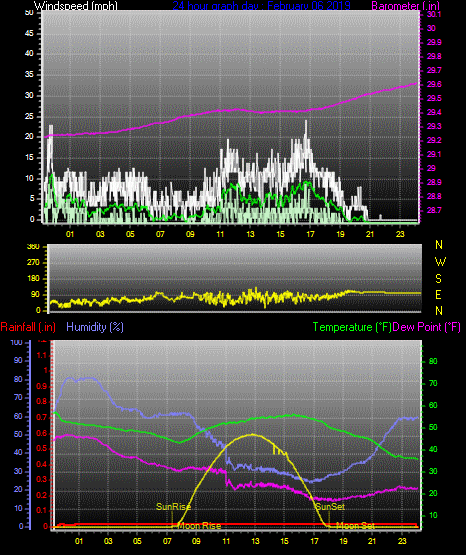The image size is (466, 555).
Task: Click the bottom 'N' compass label
Action: coord(439,311)
